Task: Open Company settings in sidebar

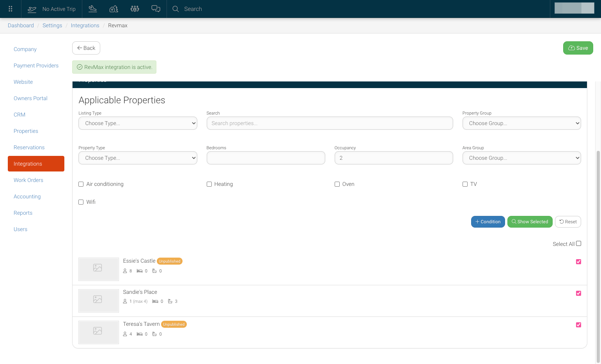Action: tap(25, 49)
